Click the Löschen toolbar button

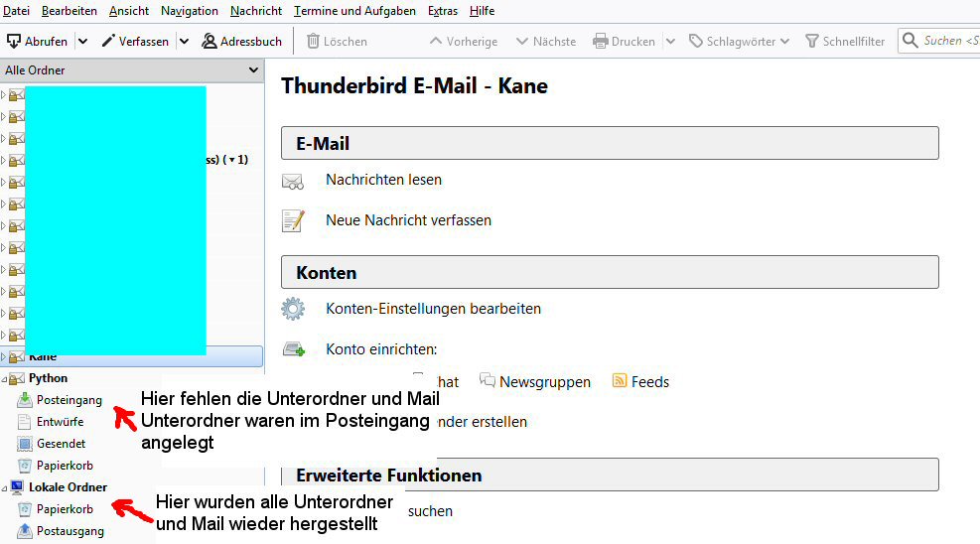[x=337, y=42]
